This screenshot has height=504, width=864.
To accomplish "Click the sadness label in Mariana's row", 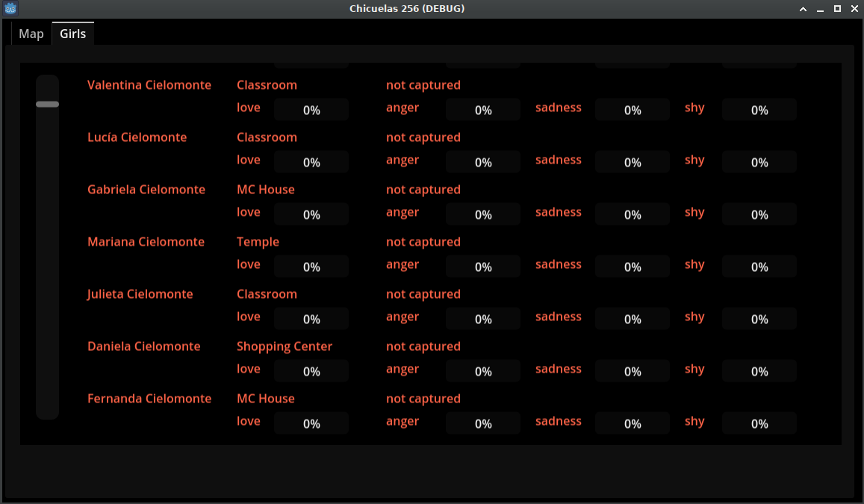I will point(558,264).
